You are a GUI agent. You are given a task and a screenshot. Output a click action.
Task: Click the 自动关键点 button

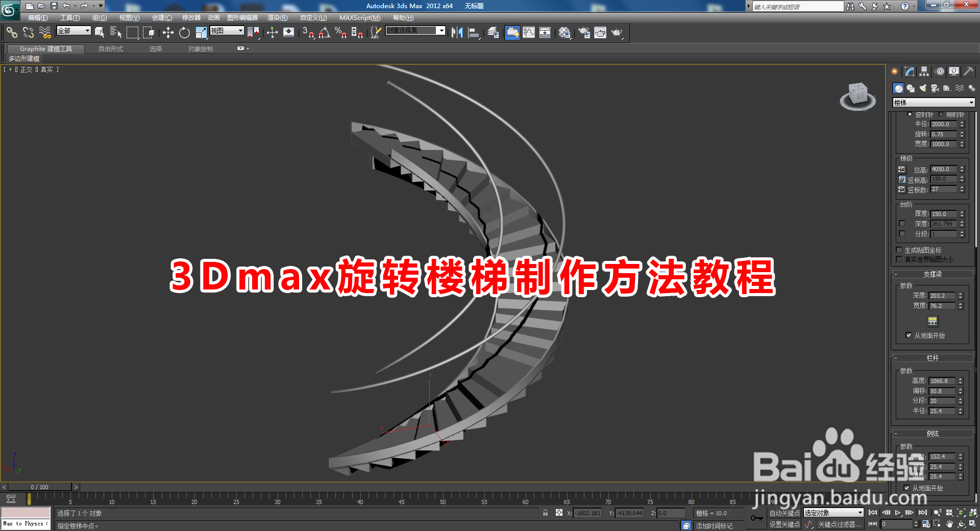[785, 513]
